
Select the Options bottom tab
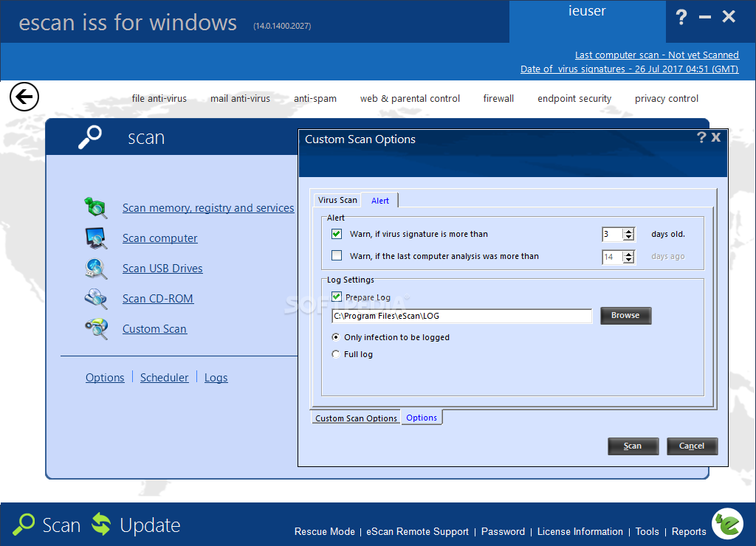point(422,418)
